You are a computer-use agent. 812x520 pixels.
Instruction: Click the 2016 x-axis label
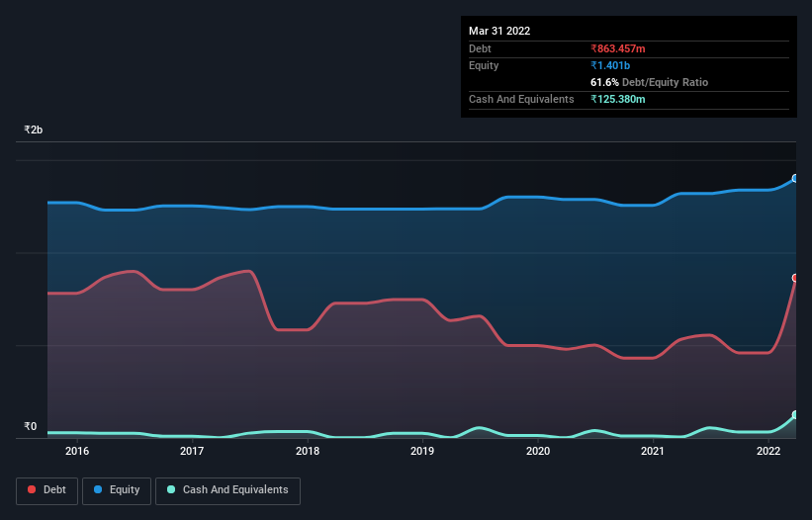tap(77, 451)
